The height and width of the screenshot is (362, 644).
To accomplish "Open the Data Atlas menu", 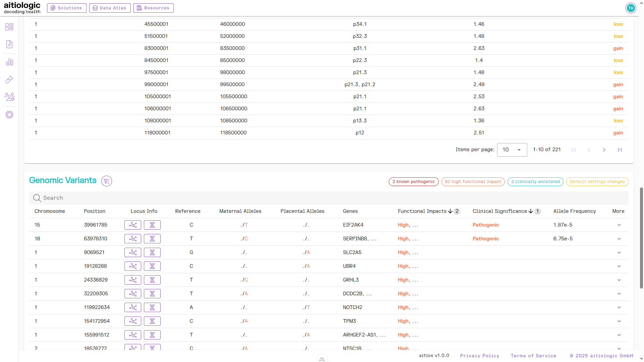I will 110,8.
